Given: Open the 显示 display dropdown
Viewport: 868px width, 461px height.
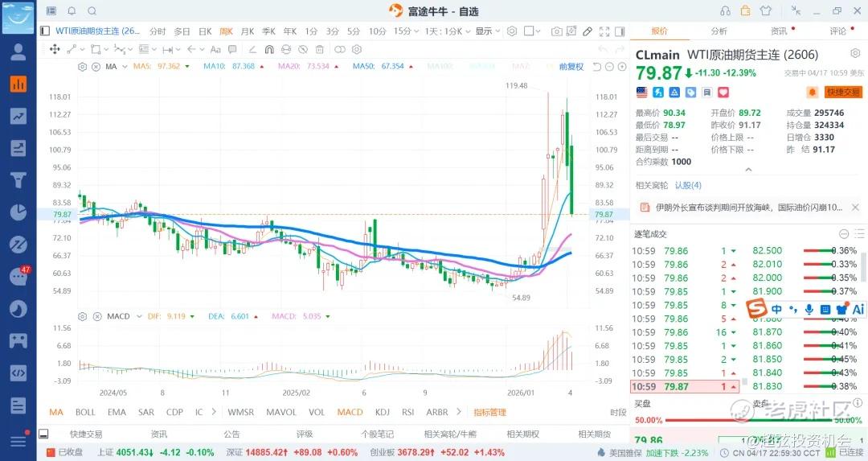Looking at the screenshot, I should 488,31.
